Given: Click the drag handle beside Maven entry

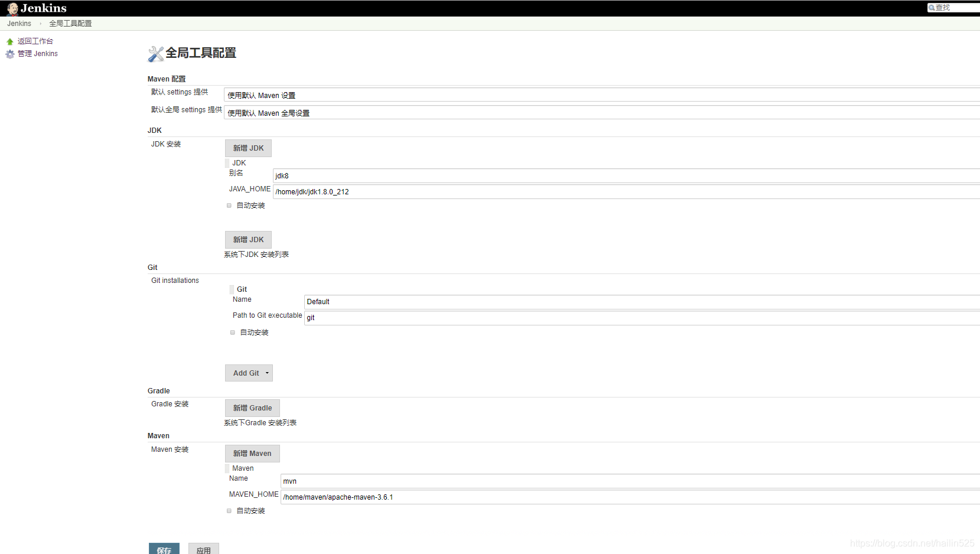Looking at the screenshot, I should pyautogui.click(x=227, y=468).
